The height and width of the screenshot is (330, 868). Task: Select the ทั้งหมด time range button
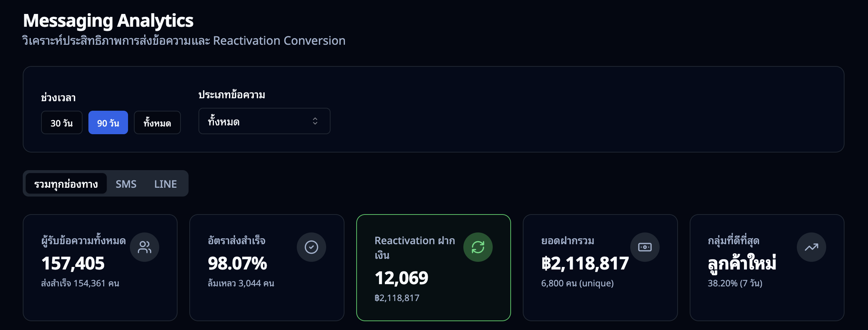(157, 122)
